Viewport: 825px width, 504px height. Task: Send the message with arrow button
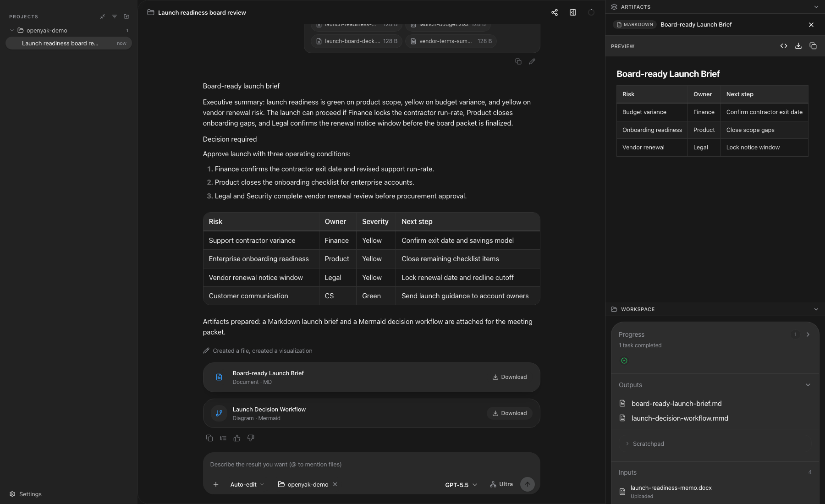(x=528, y=484)
